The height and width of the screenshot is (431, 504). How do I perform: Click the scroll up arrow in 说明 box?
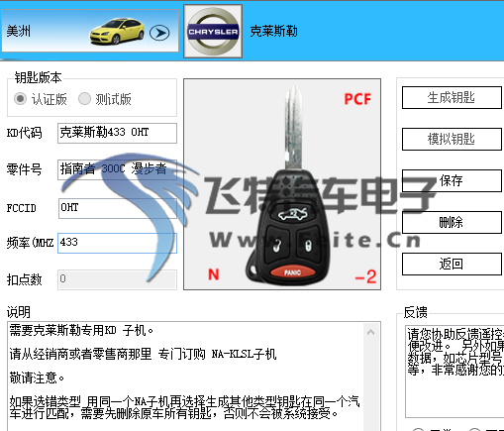(370, 332)
